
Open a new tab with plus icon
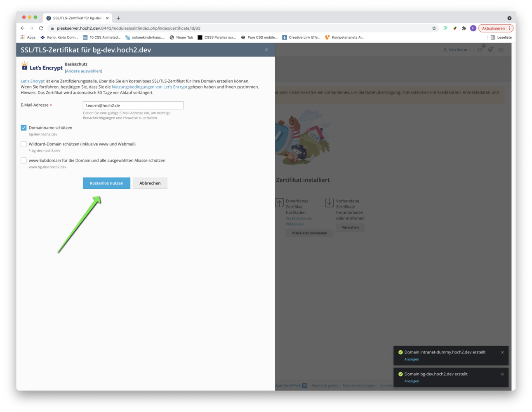(x=118, y=18)
